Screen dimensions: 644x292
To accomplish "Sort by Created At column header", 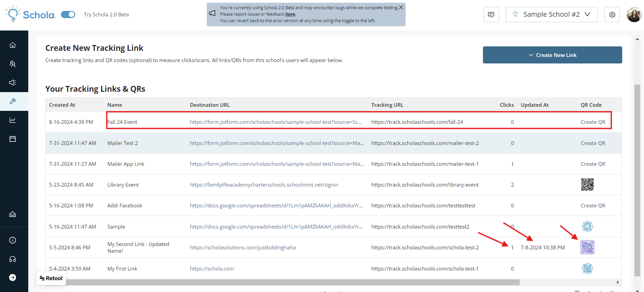I will click(x=62, y=105).
